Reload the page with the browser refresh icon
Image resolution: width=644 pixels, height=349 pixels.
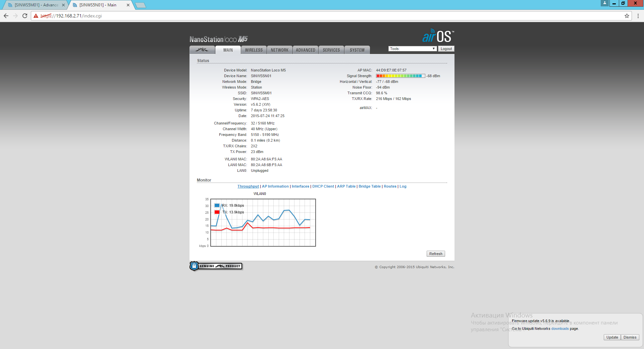pyautogui.click(x=25, y=16)
